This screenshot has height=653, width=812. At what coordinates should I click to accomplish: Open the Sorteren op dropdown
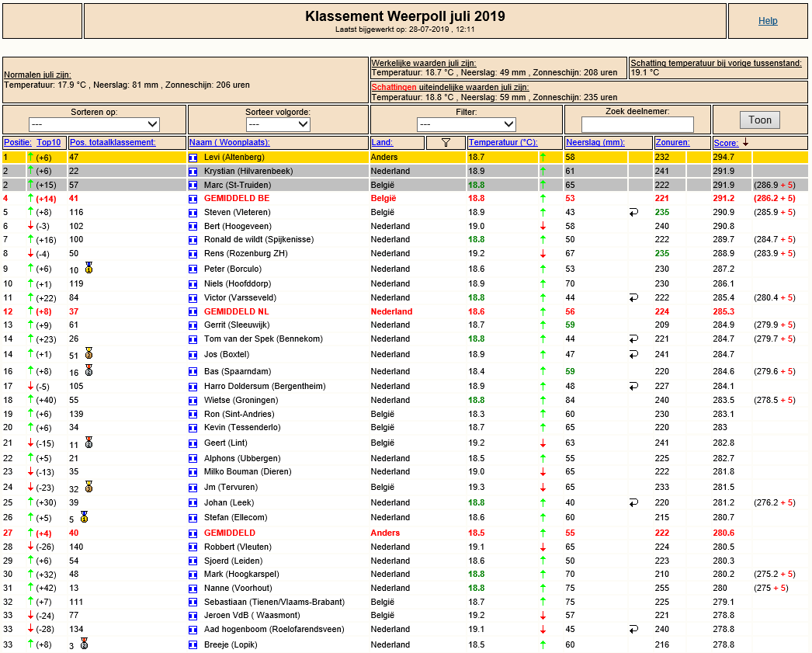pyautogui.click(x=94, y=124)
